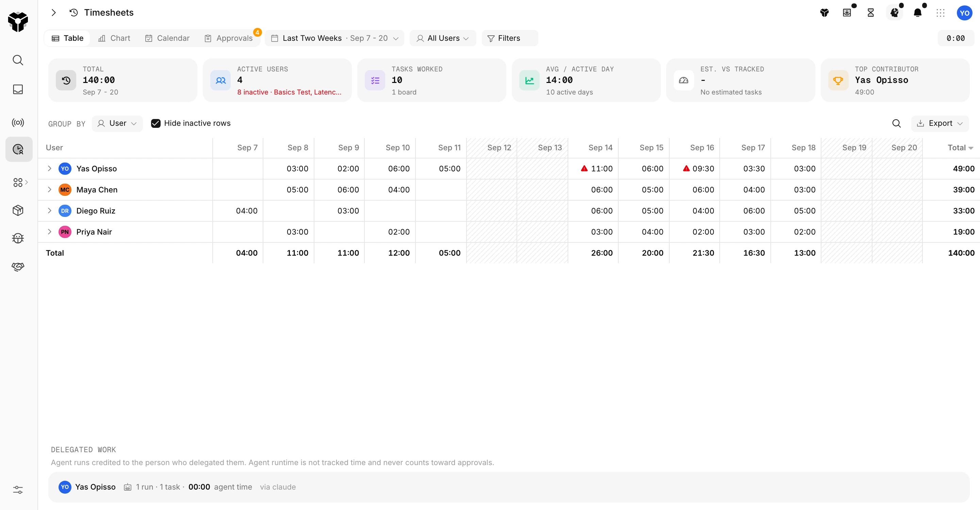Open the inbox icon in sidebar
The width and height of the screenshot is (980, 510).
[x=18, y=89]
